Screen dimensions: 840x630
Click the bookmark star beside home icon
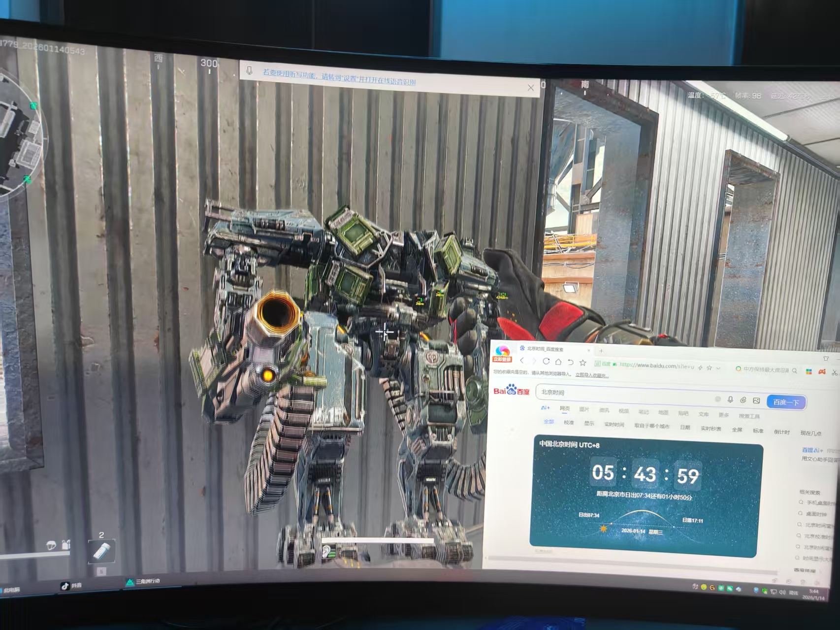tap(583, 363)
